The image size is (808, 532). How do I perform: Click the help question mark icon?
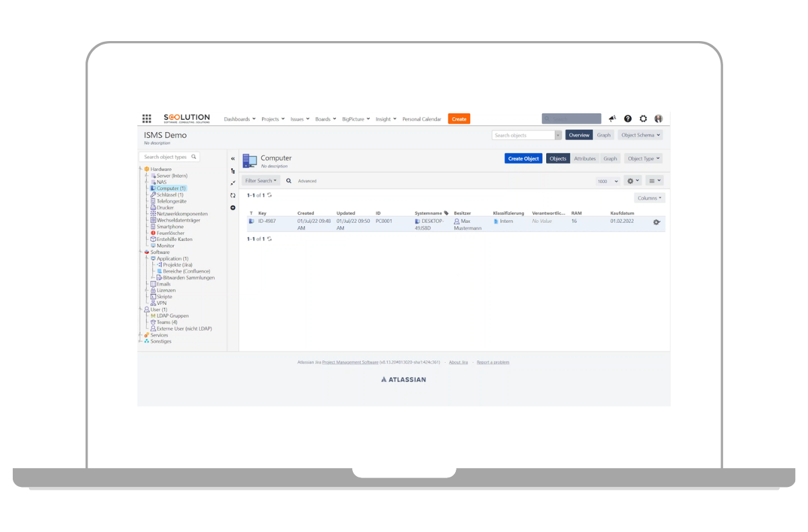(628, 119)
